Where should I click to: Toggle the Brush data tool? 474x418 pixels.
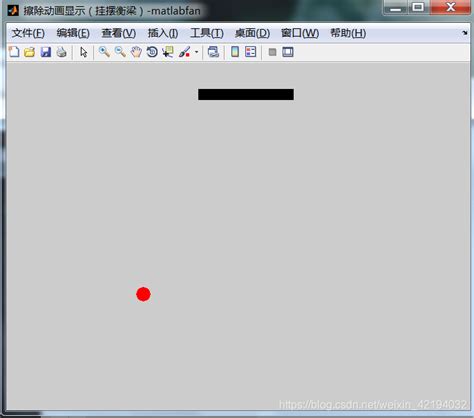[x=184, y=52]
